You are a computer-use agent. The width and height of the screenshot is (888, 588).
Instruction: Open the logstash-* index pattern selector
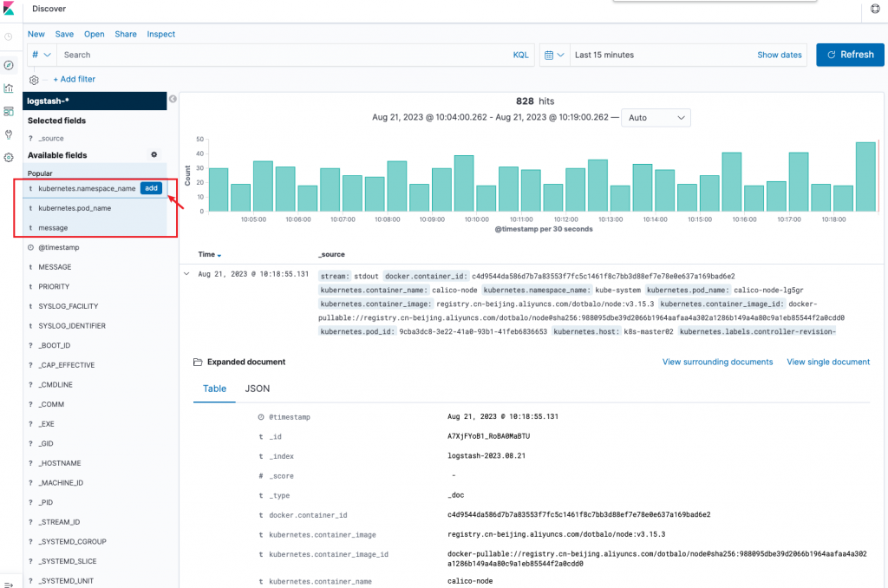click(x=95, y=101)
